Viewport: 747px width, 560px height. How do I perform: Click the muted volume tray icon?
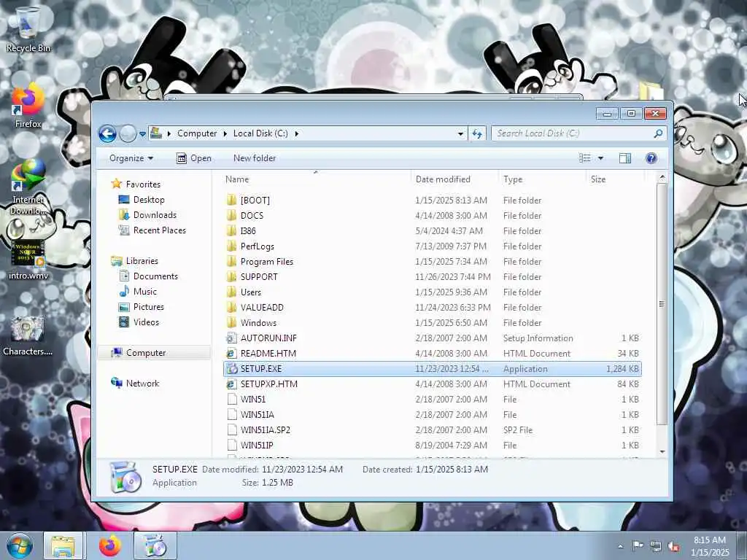point(673,546)
